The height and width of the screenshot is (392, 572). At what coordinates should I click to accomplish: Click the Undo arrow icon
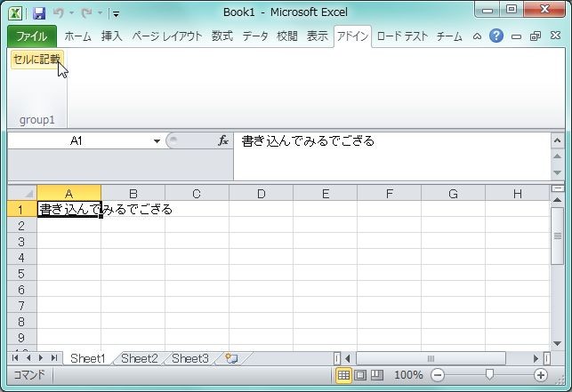pos(59,13)
